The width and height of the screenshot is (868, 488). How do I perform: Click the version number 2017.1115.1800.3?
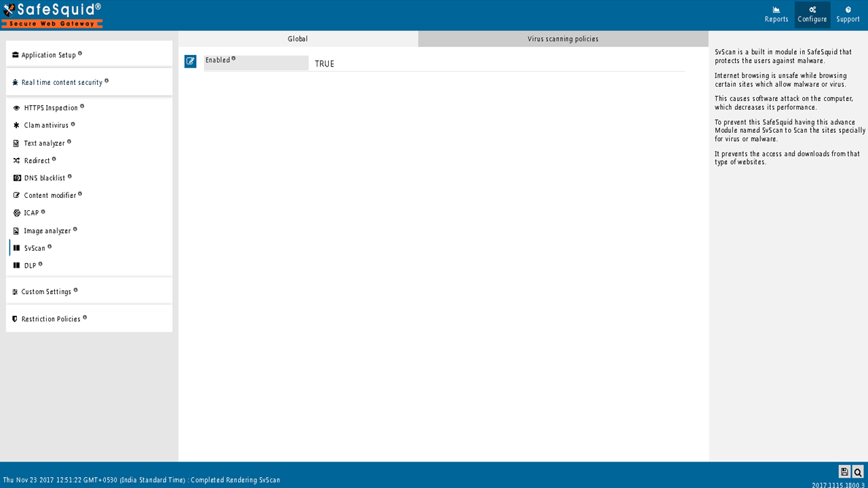(838, 485)
